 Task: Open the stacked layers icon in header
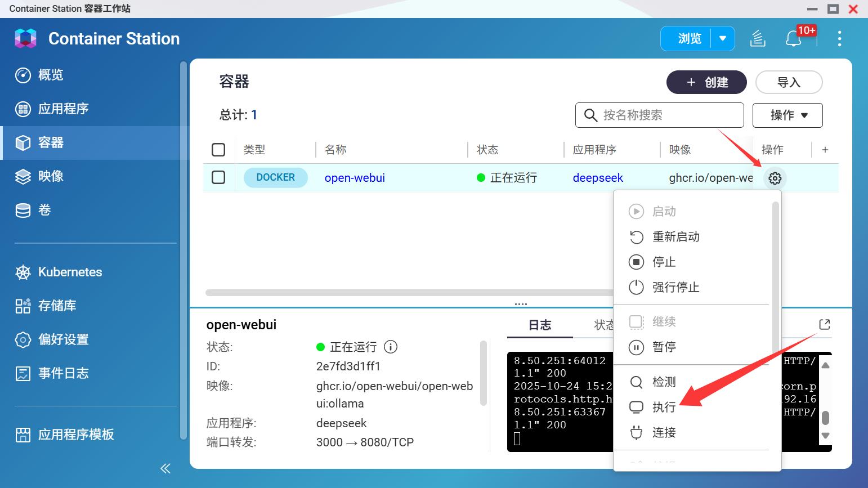(758, 38)
